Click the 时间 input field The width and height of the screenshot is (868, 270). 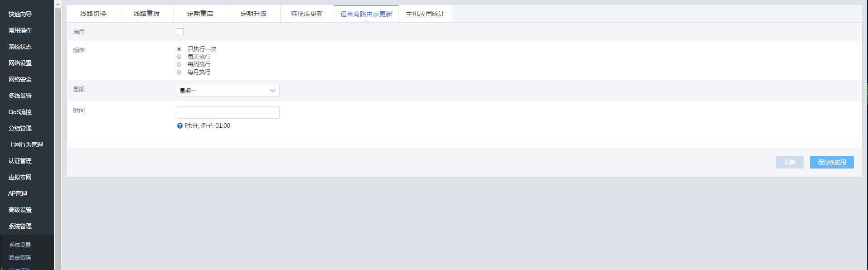(228, 112)
